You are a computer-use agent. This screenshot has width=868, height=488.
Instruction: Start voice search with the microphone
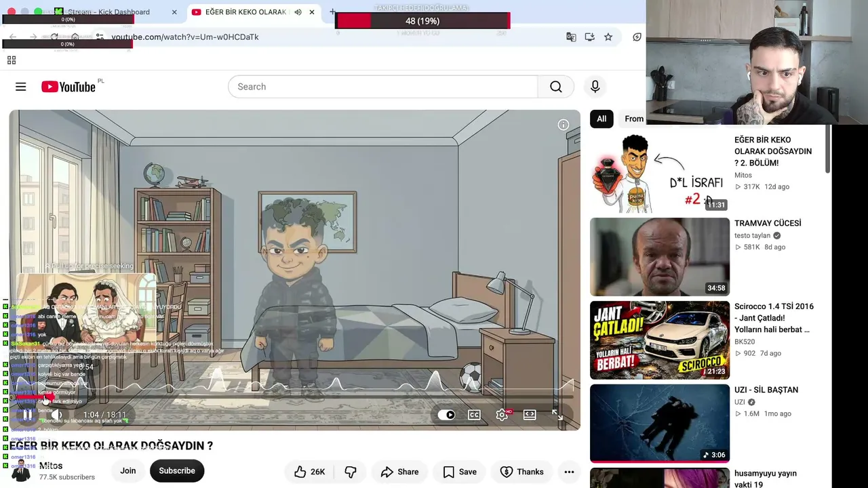tap(595, 87)
